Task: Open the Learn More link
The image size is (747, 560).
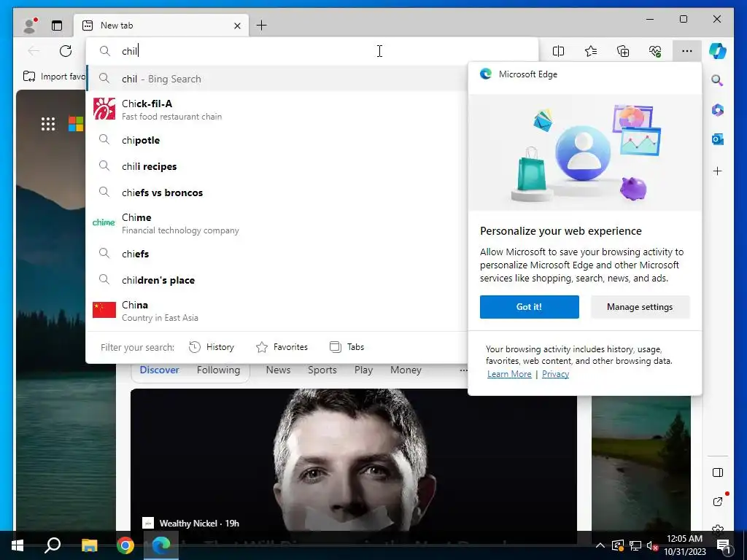Action: 509,374
